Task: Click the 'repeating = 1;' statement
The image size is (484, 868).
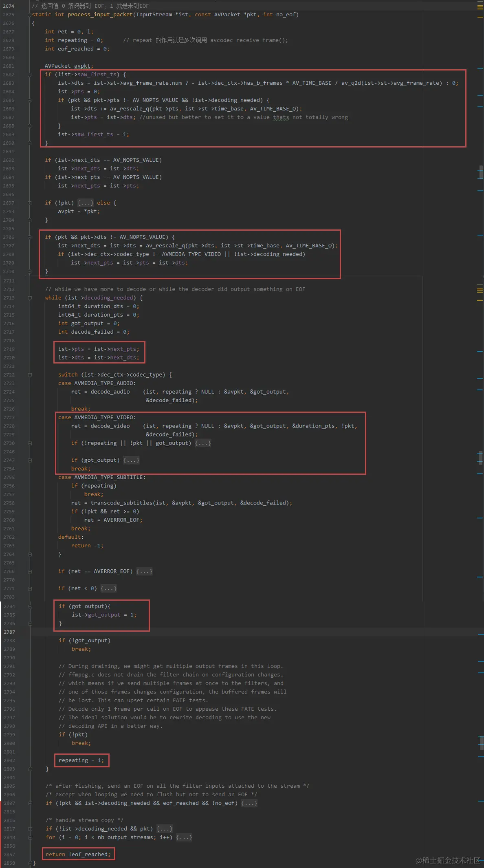Action: click(81, 760)
